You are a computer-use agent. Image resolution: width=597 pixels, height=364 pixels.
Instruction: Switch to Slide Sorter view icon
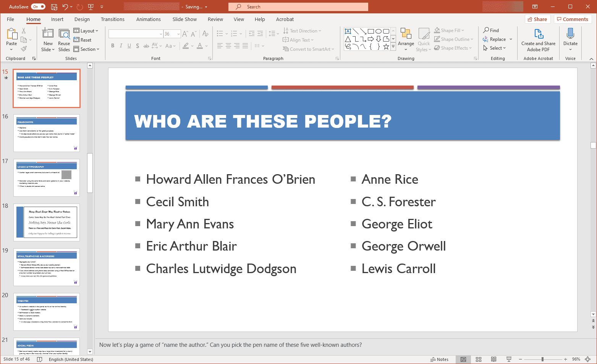(x=479, y=359)
